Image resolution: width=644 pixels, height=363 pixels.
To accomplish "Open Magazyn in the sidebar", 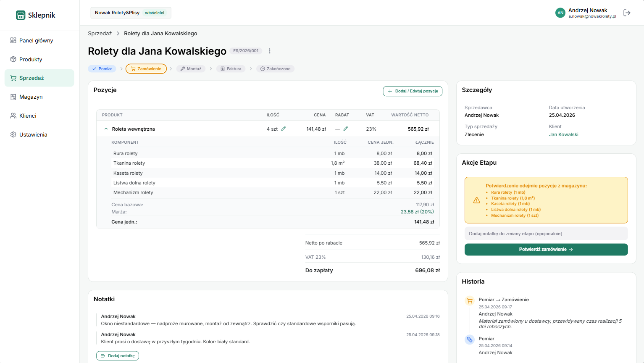I will point(31,97).
